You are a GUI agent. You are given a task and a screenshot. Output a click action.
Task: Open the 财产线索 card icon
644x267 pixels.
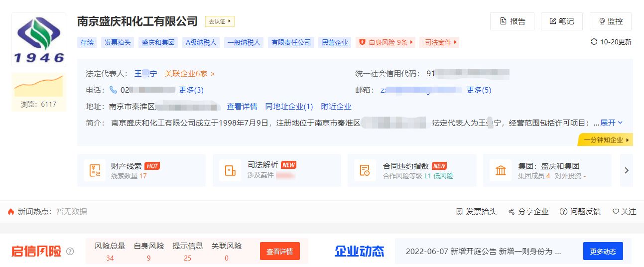94,170
